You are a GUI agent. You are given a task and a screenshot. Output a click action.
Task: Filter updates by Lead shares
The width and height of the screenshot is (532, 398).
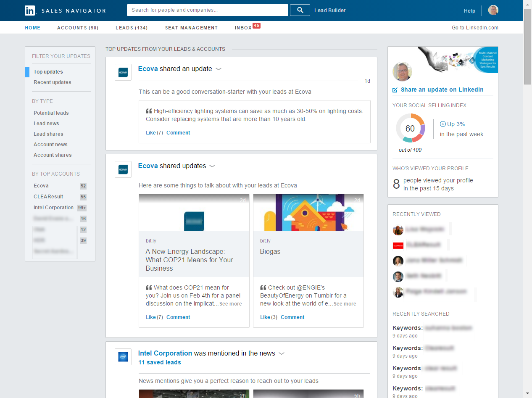coord(48,134)
